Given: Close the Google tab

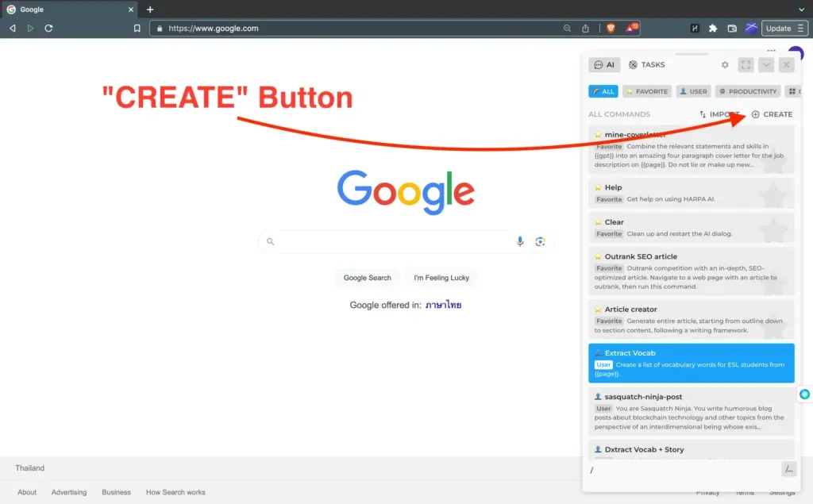Looking at the screenshot, I should 131,10.
